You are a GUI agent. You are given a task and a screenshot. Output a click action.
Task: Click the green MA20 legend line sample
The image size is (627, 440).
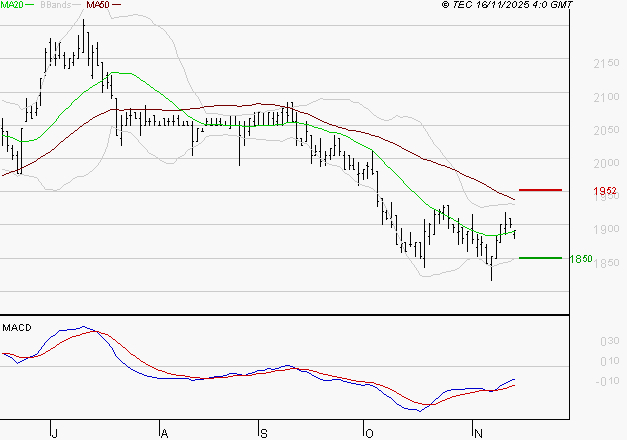(x=30, y=5)
